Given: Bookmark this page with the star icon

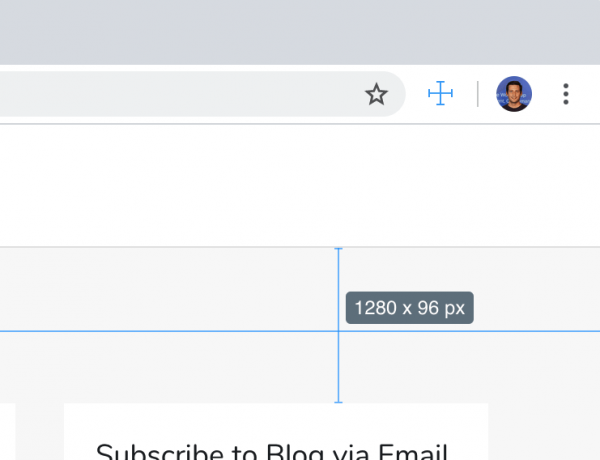Looking at the screenshot, I should click(x=377, y=94).
